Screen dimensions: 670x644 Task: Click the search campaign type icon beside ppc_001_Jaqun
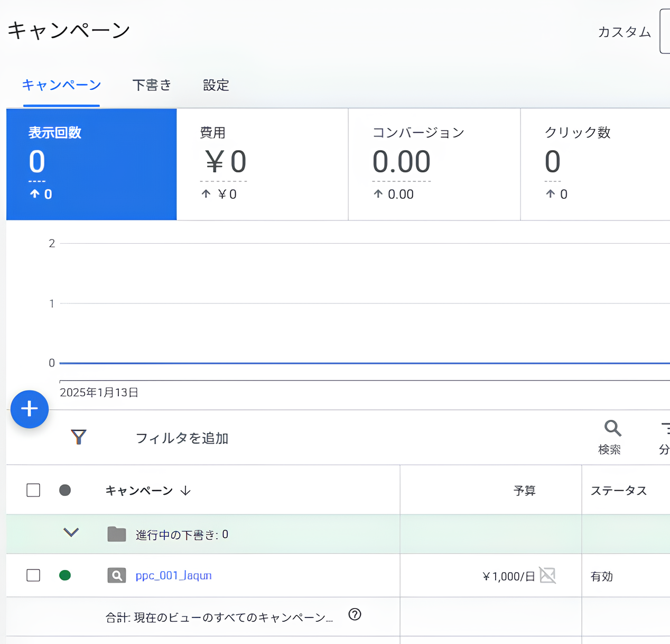coord(116,575)
